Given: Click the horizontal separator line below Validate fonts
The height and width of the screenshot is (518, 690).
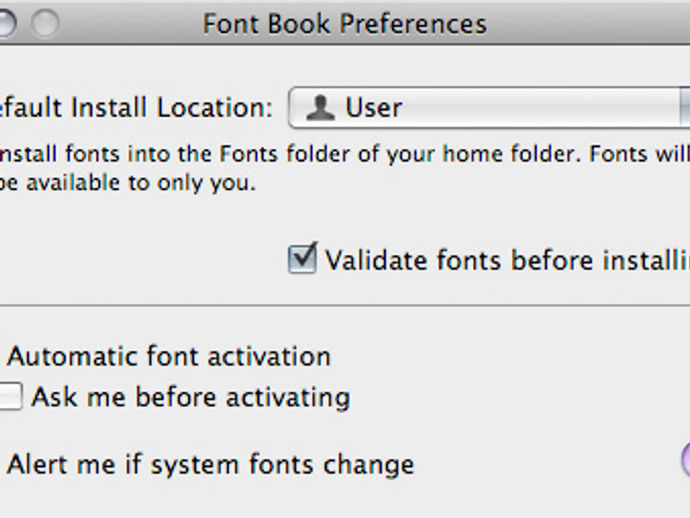Looking at the screenshot, I should (345, 305).
